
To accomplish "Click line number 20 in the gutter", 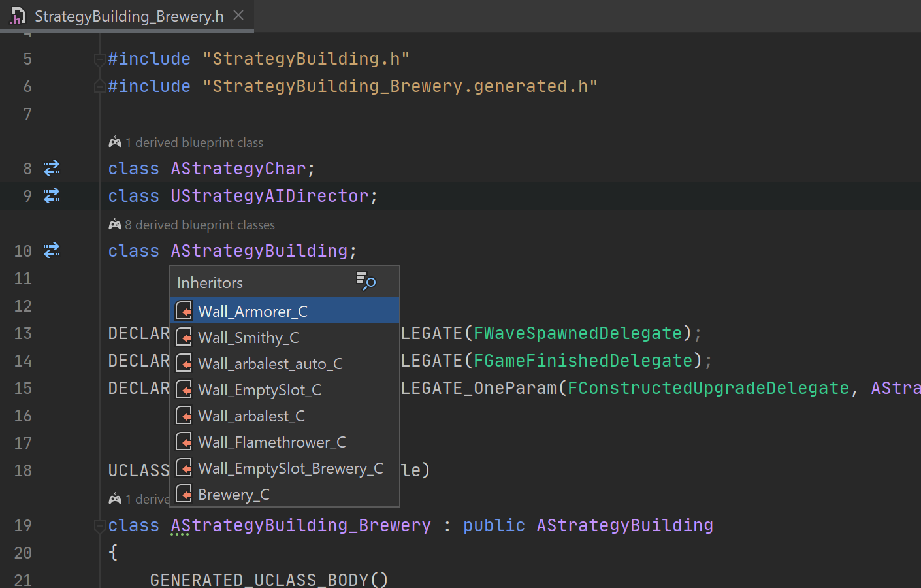I will (x=23, y=553).
